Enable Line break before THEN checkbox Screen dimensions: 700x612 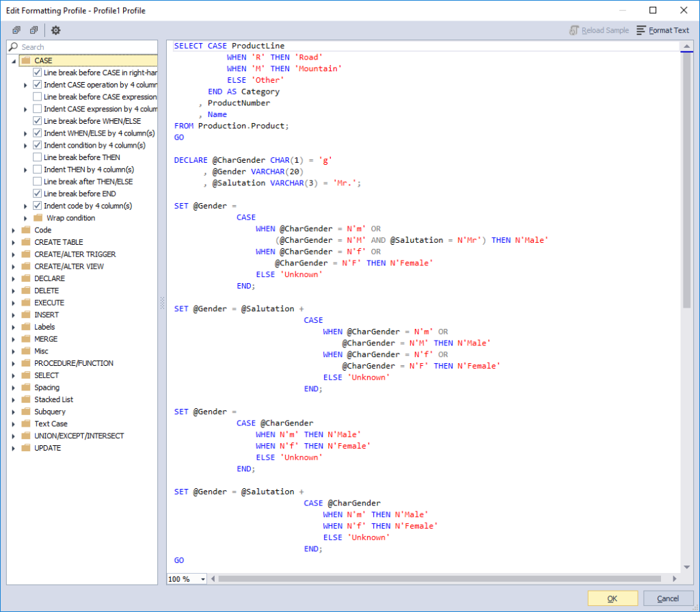[38, 157]
